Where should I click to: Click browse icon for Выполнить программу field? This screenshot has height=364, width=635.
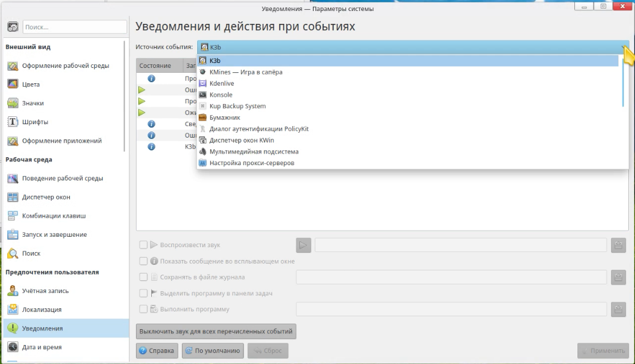tap(618, 309)
